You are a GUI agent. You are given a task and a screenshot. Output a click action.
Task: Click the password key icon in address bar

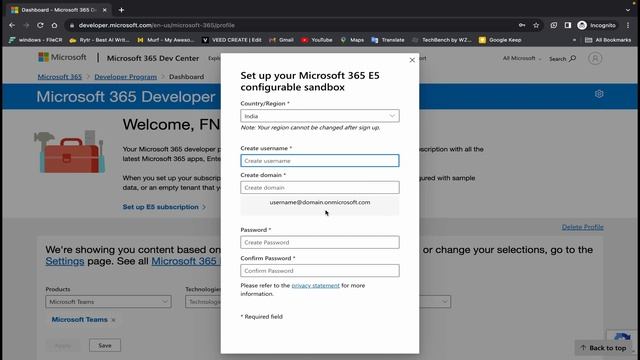[522, 25]
